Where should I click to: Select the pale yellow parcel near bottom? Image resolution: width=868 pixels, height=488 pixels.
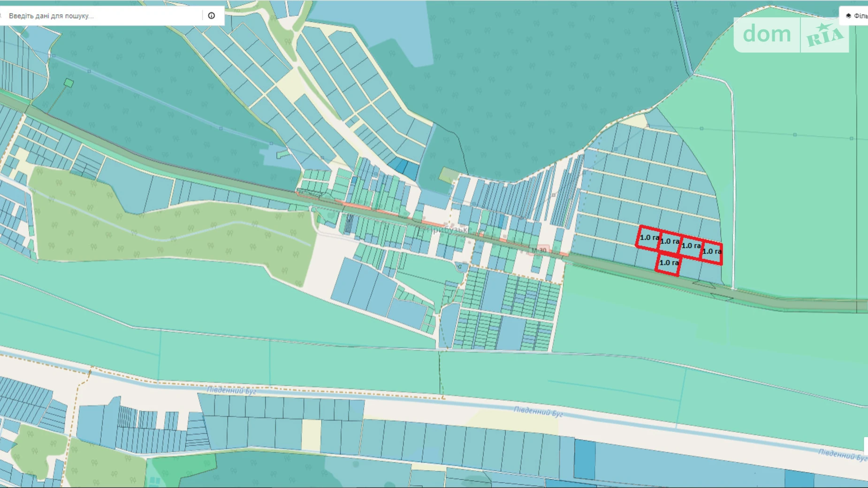pyautogui.click(x=311, y=435)
